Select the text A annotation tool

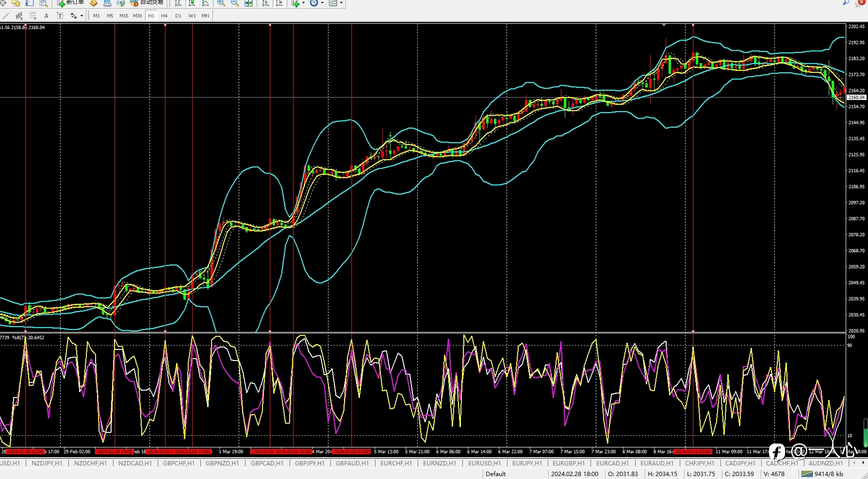(47, 16)
